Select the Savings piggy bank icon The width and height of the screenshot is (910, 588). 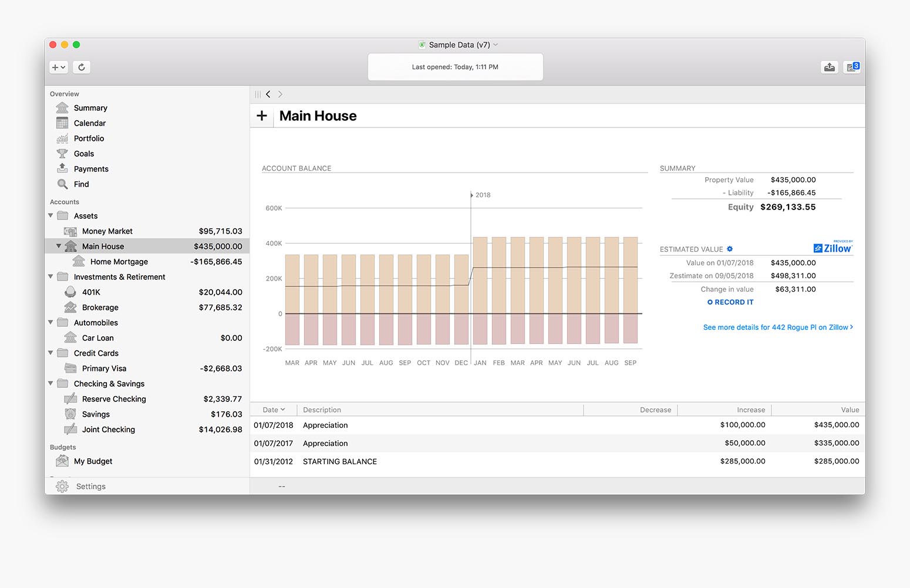coord(70,414)
